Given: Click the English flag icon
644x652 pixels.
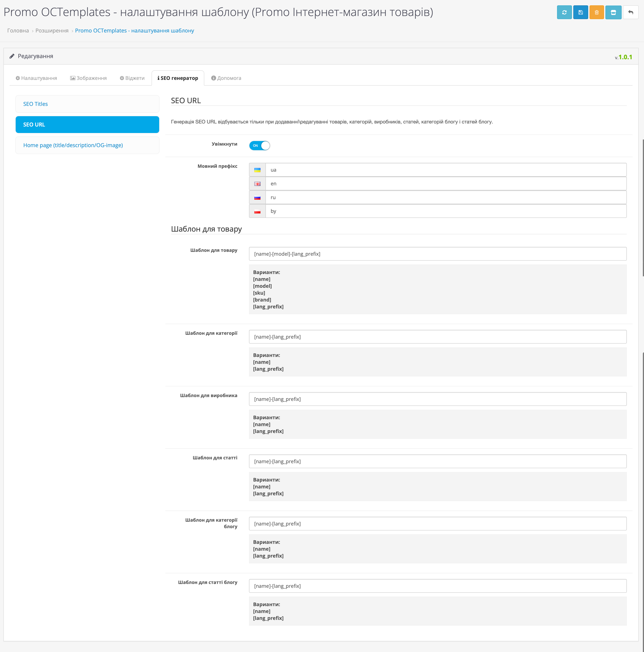Looking at the screenshot, I should click(257, 184).
